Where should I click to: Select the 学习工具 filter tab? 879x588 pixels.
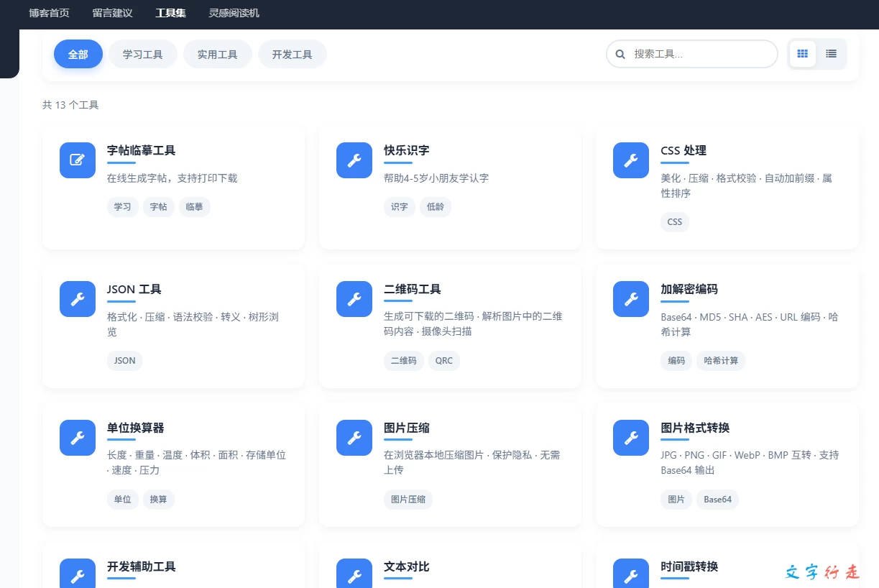pyautogui.click(x=143, y=54)
